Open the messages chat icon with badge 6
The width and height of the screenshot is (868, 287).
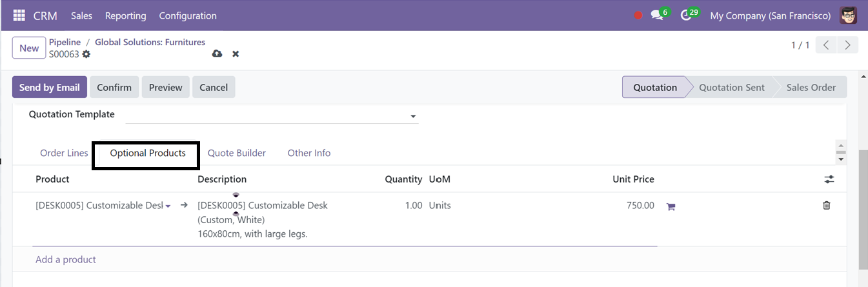[657, 15]
